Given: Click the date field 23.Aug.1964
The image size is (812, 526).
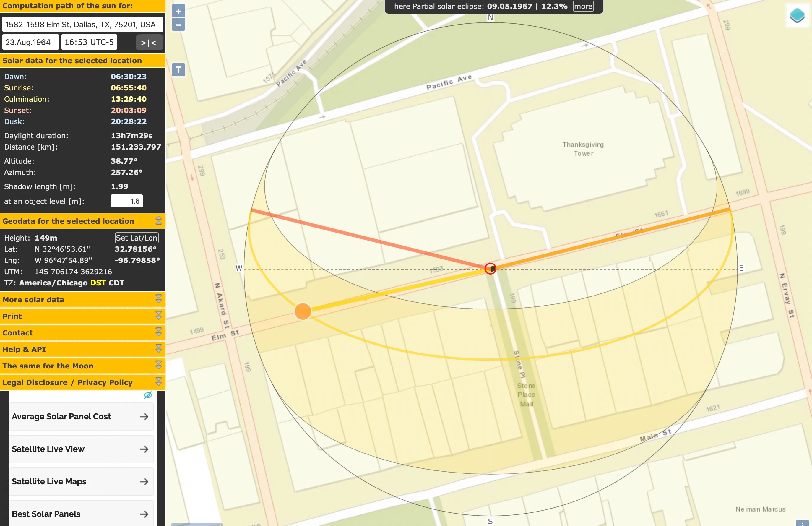Looking at the screenshot, I should [31, 42].
